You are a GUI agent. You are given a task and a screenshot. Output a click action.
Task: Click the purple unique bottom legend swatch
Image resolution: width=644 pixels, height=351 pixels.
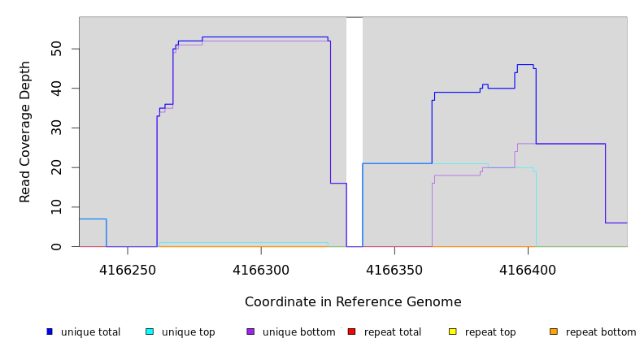click(x=250, y=331)
